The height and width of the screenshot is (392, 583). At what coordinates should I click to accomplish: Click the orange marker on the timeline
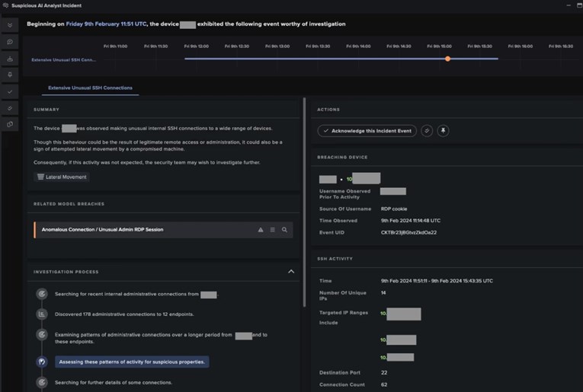[x=447, y=59]
